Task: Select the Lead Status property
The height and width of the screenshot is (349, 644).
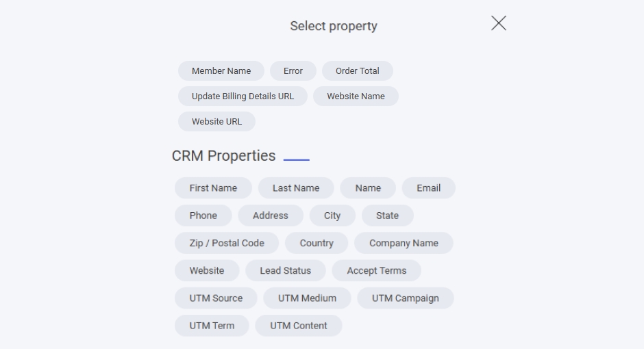Action: coord(285,271)
